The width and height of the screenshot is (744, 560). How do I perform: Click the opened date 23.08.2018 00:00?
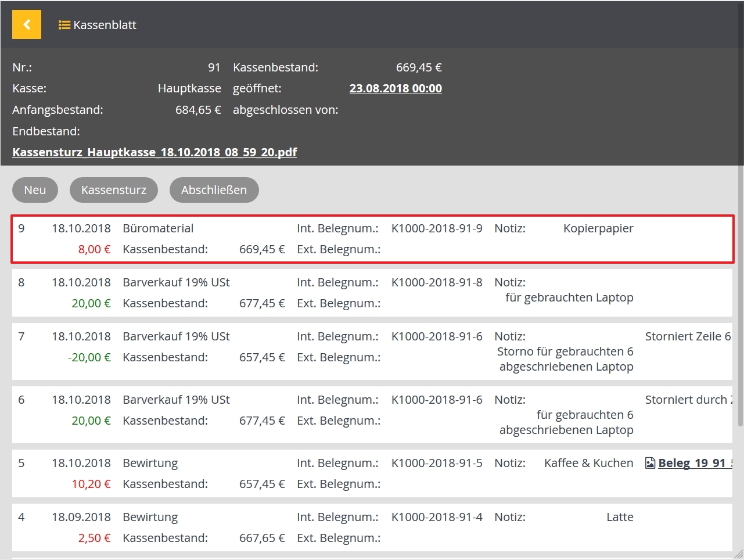[396, 88]
